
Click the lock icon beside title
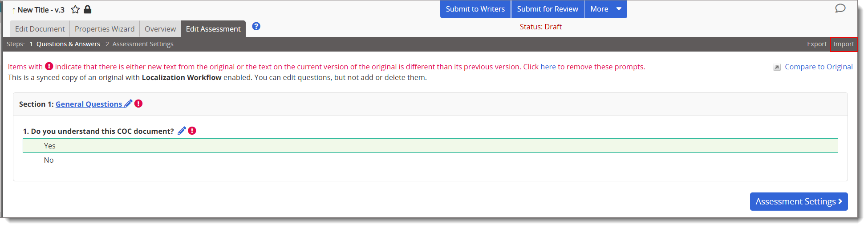pos(88,9)
